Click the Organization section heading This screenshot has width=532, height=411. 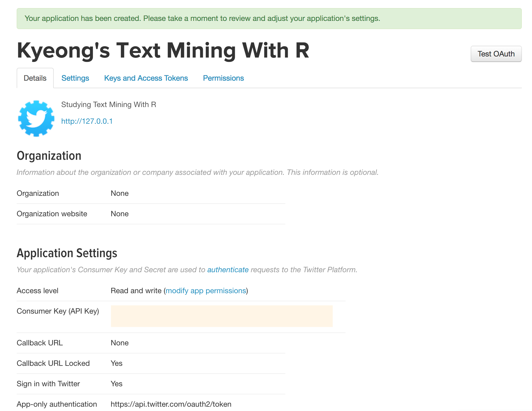tap(49, 156)
